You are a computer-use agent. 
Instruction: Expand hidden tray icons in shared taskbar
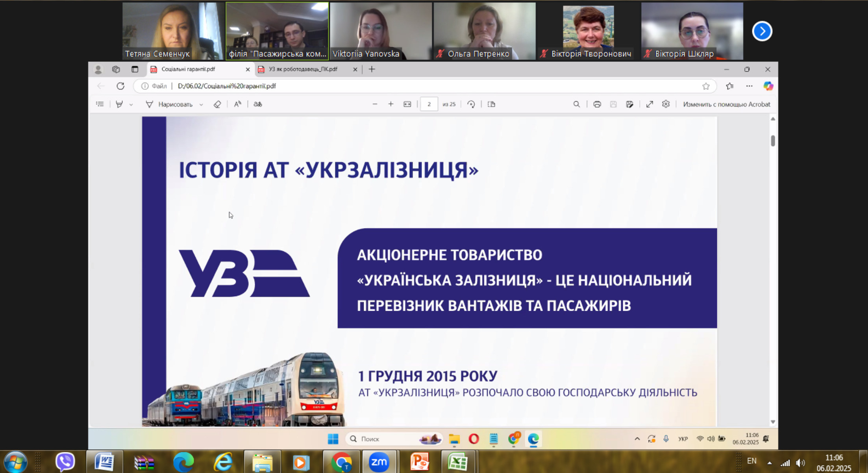(x=637, y=439)
